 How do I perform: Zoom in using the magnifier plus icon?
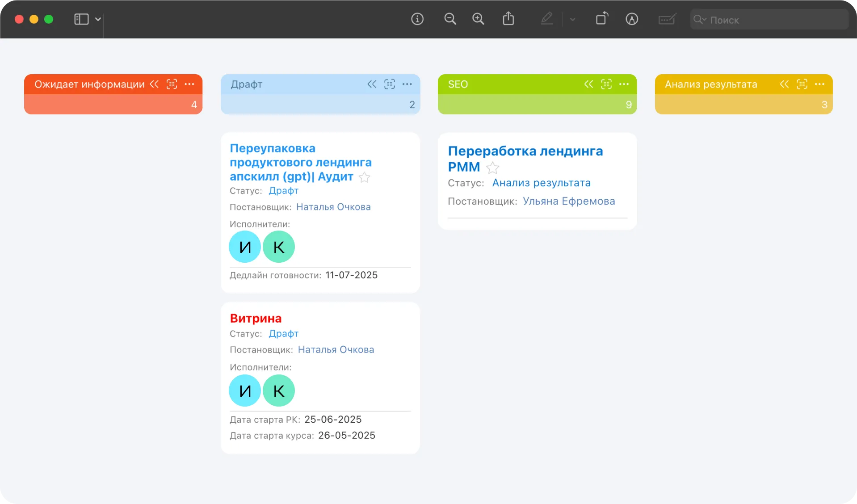coord(478,19)
